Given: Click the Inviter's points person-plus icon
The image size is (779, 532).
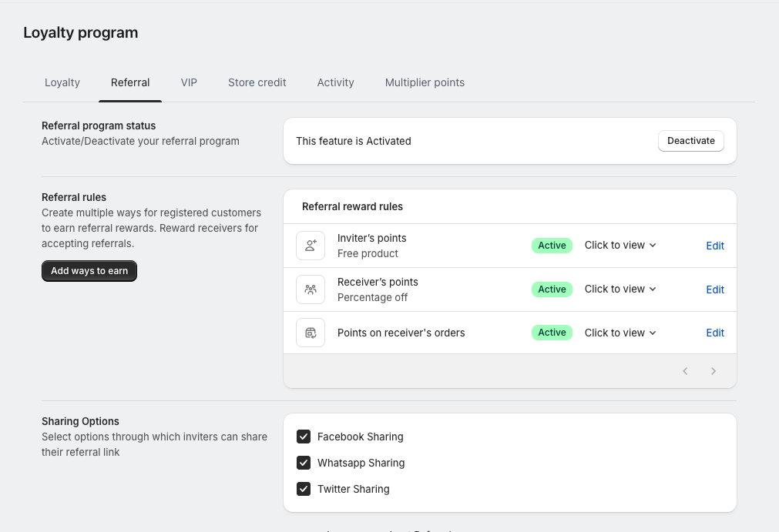Looking at the screenshot, I should coord(311,246).
